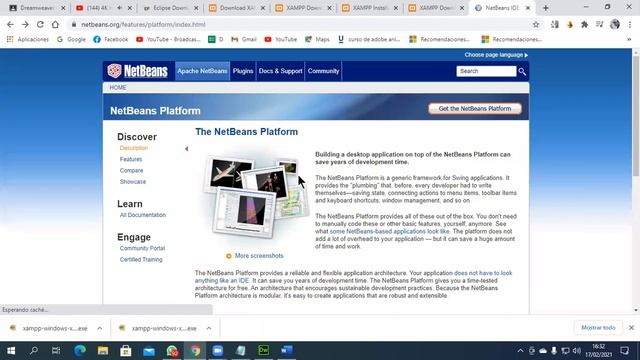640x360 pixels.
Task: Open the Aplicaciones apps bookmark
Action: 28,39
